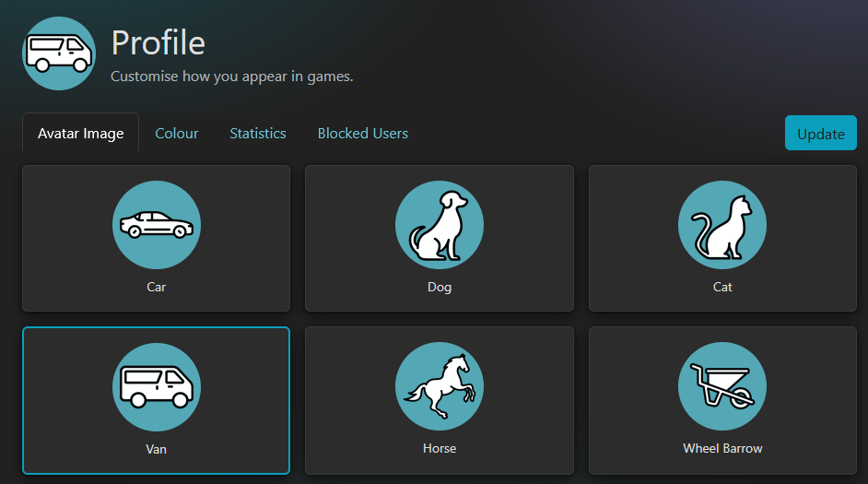Image resolution: width=868 pixels, height=484 pixels.
Task: Click the "Profile" heading
Action: 158,42
